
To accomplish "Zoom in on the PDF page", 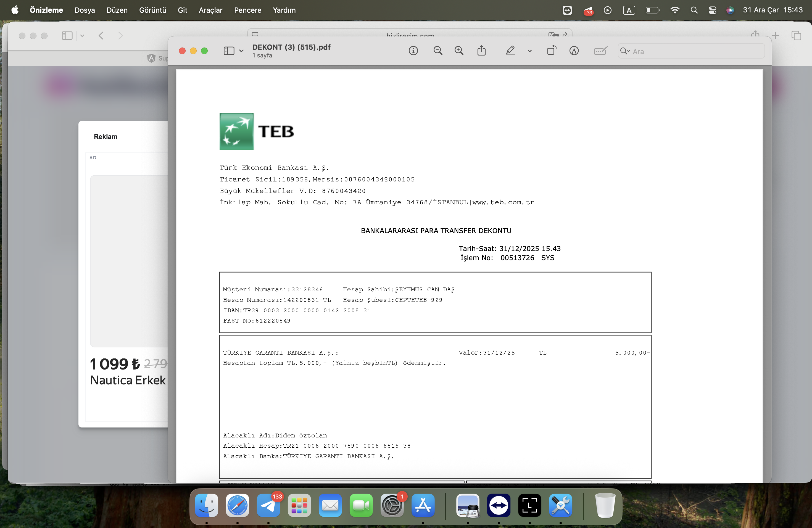I will click(x=459, y=51).
